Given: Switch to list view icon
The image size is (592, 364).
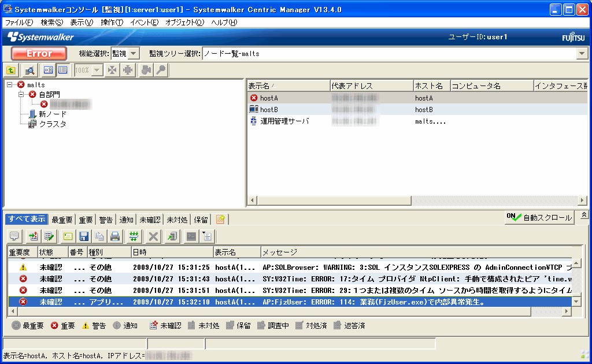Looking at the screenshot, I should (62, 70).
